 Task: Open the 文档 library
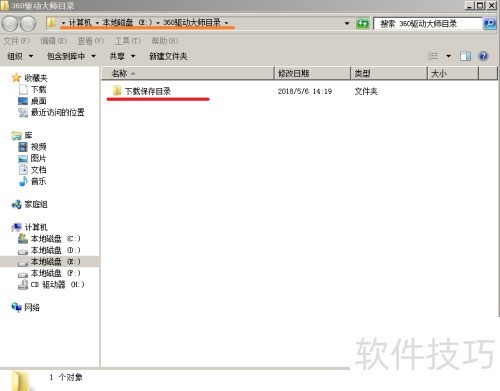(x=32, y=170)
